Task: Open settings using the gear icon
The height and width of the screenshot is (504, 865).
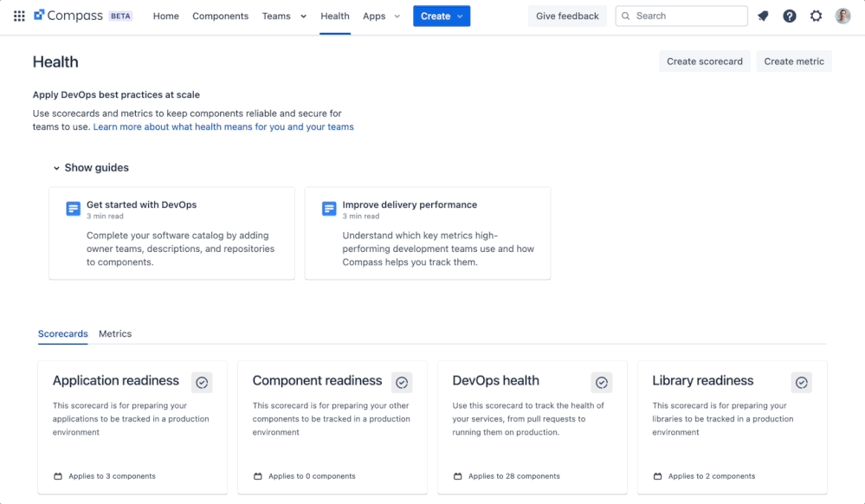Action: pos(816,16)
